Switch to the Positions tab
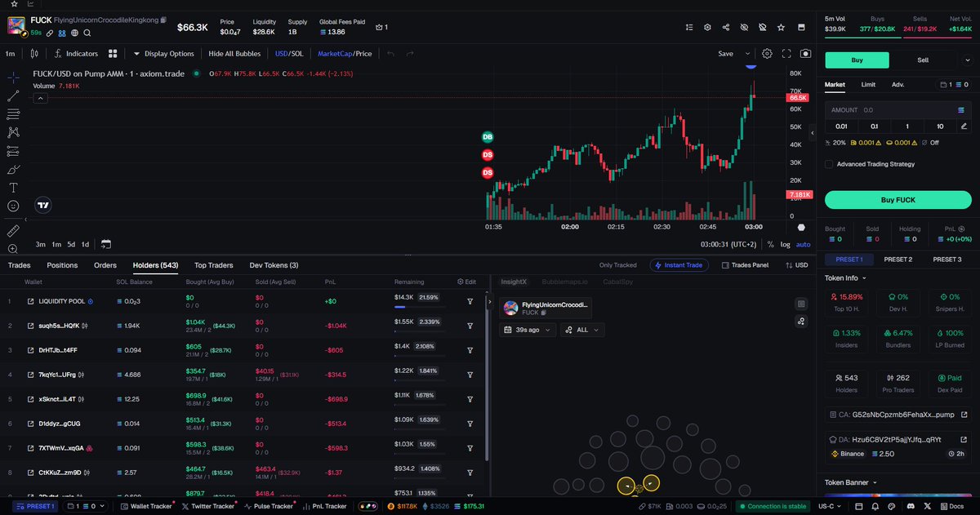Viewport: 980px width, 515px height. (x=62, y=265)
